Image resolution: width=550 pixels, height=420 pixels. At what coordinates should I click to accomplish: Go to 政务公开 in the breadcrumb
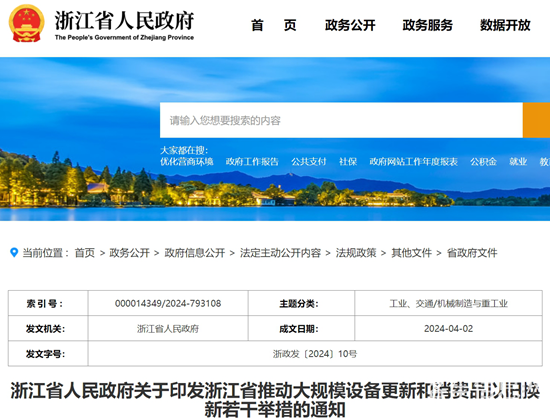(x=129, y=253)
